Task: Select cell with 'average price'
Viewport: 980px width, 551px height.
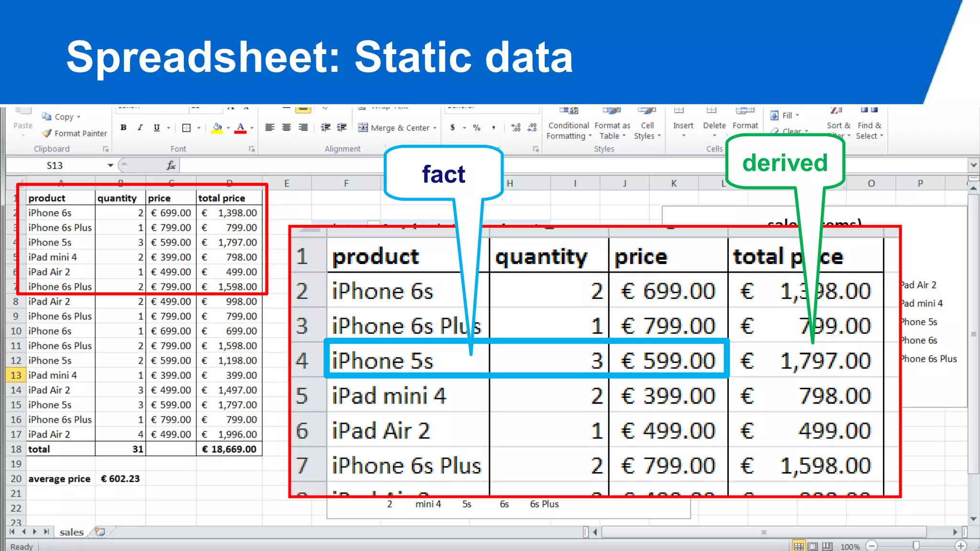Action: 60,479
